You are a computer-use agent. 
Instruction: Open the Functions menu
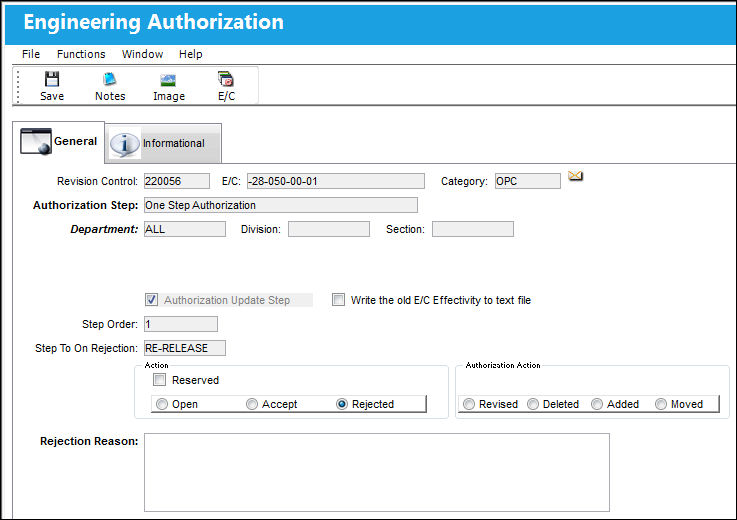point(81,54)
